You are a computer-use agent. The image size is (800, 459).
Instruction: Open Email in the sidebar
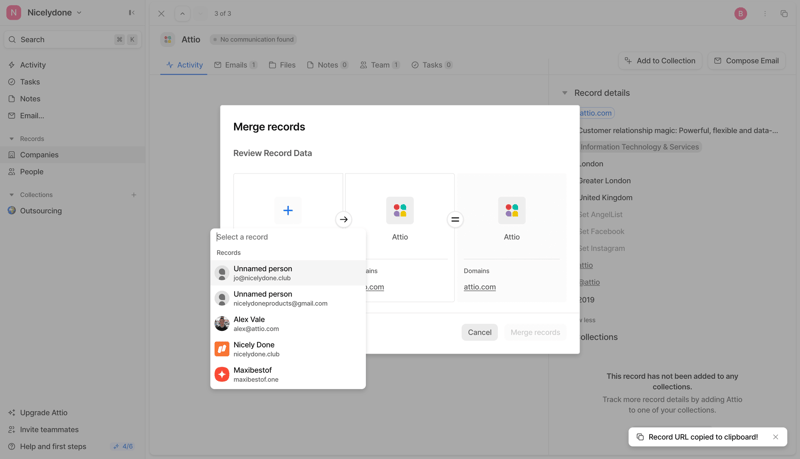tap(32, 115)
